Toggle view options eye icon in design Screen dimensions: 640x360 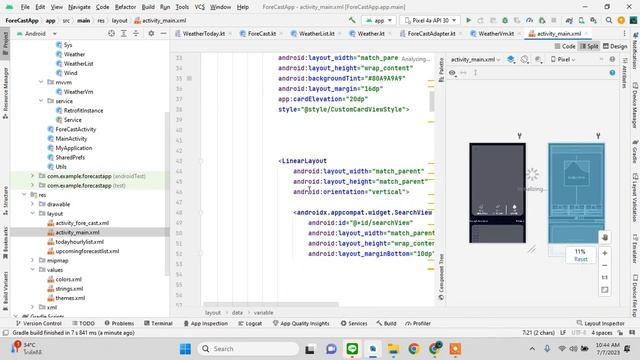tap(452, 73)
